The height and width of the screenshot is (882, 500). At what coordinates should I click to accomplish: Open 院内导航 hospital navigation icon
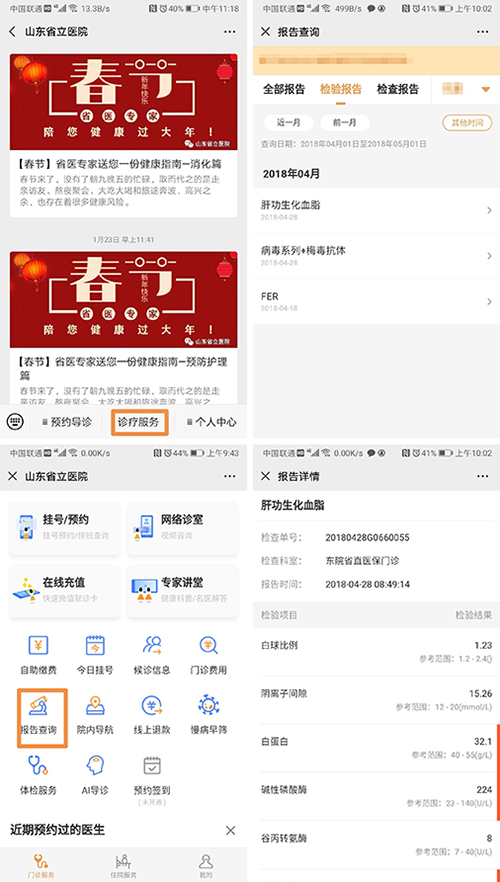pyautogui.click(x=95, y=706)
